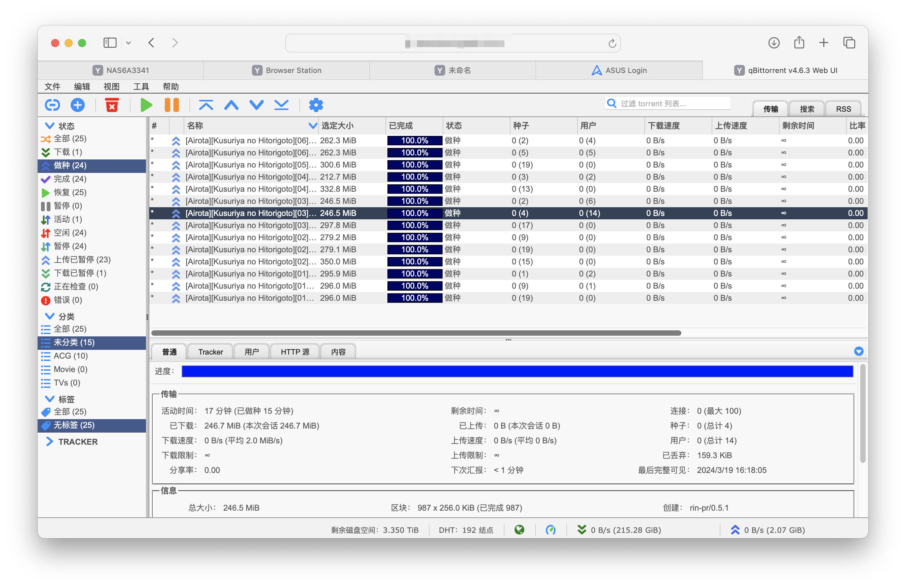Collapse the 标签 filter section
Image resolution: width=906 pixels, height=588 pixels.
point(49,399)
